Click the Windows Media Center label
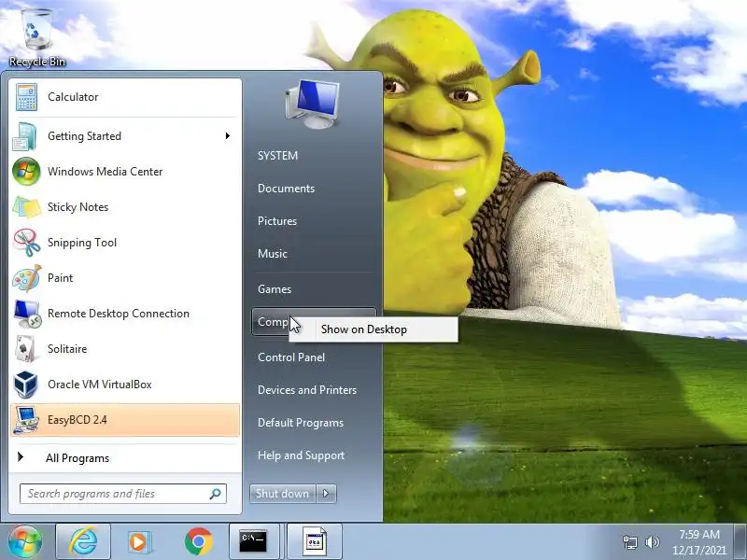Screen dimensions: 747x560 pos(106,172)
